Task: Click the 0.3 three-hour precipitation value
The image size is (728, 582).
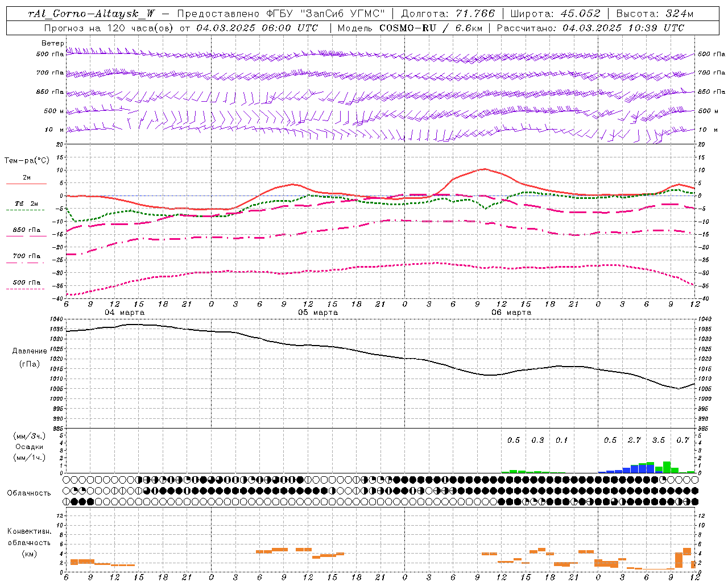Action: tap(537, 440)
